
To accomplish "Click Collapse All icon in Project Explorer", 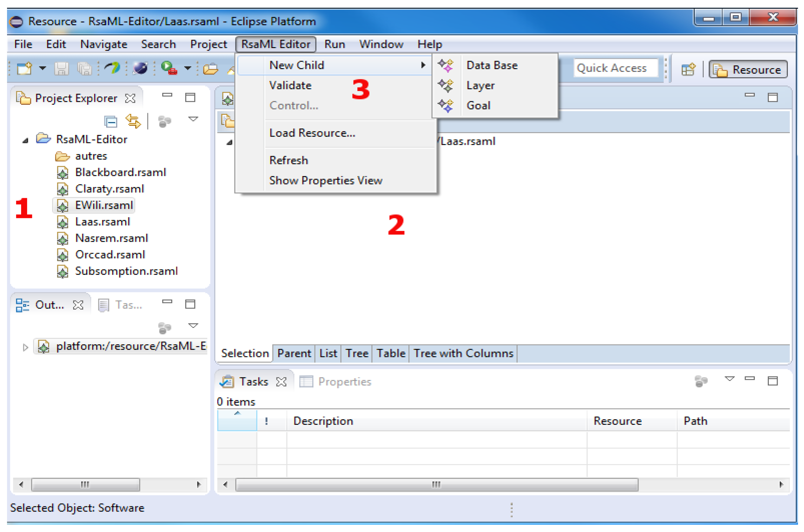I will (111, 122).
